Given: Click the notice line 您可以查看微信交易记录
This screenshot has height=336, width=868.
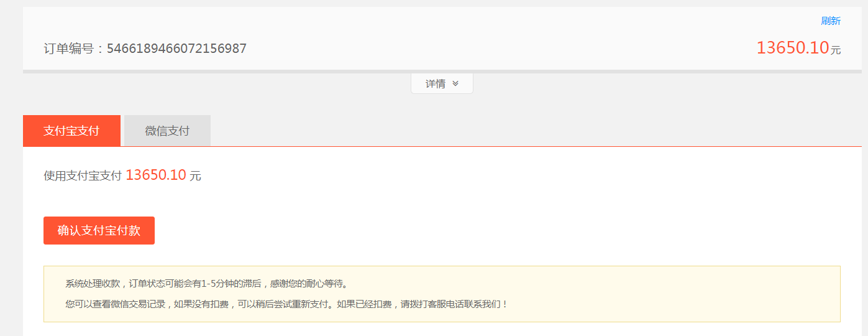Looking at the screenshot, I should tap(286, 305).
